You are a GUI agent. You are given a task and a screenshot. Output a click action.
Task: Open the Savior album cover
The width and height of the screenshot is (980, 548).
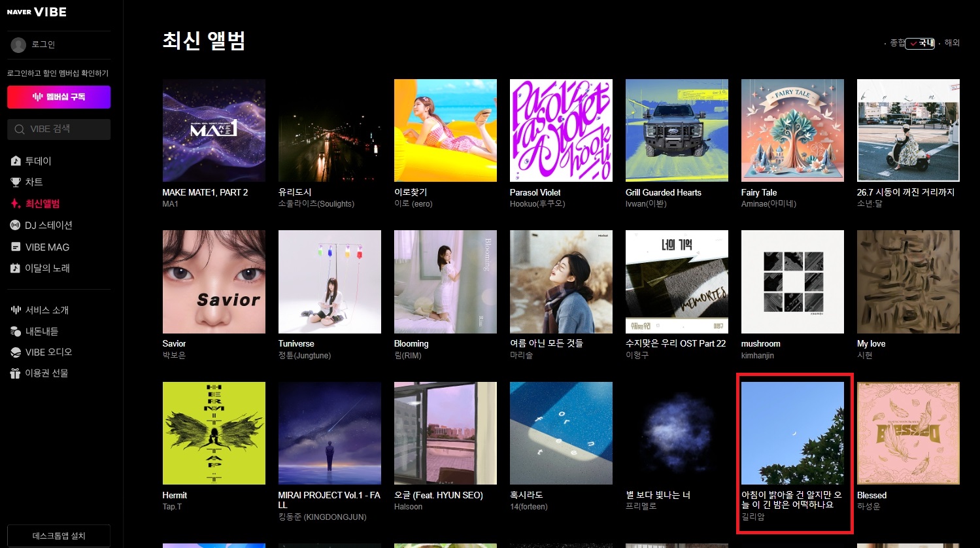[214, 282]
